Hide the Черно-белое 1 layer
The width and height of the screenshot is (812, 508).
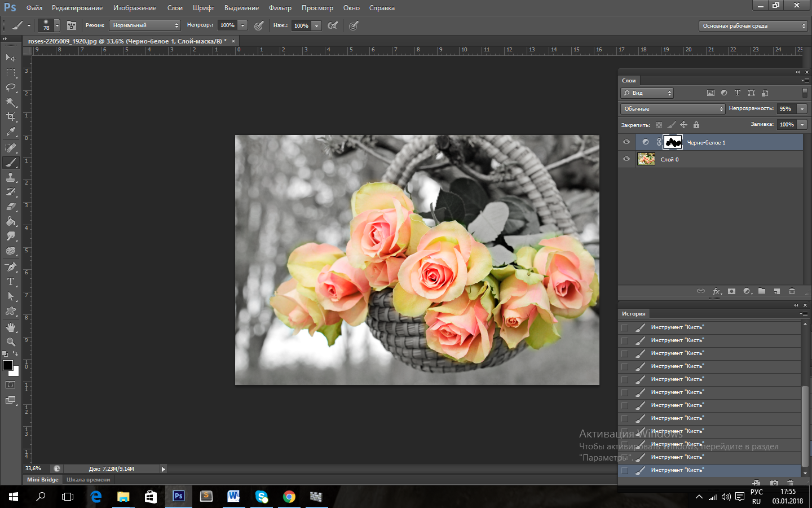[626, 142]
